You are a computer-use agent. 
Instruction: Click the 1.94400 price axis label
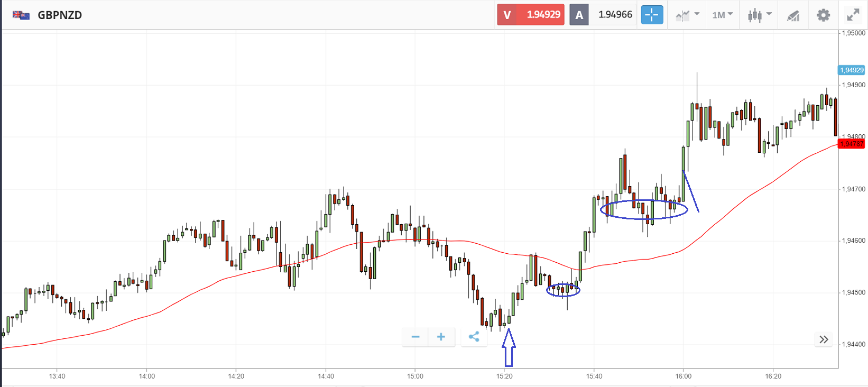[x=854, y=344]
